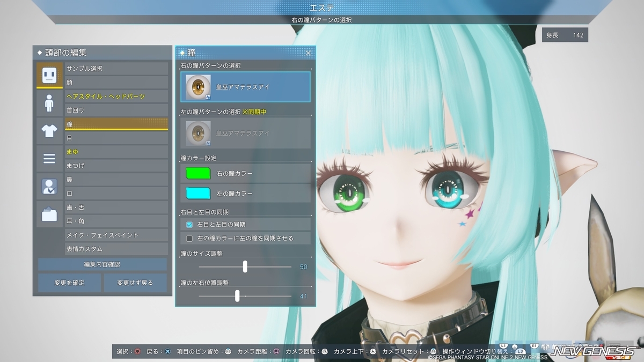Click the 身長 142 height display
Screen dimensions: 644x362
[x=565, y=35]
